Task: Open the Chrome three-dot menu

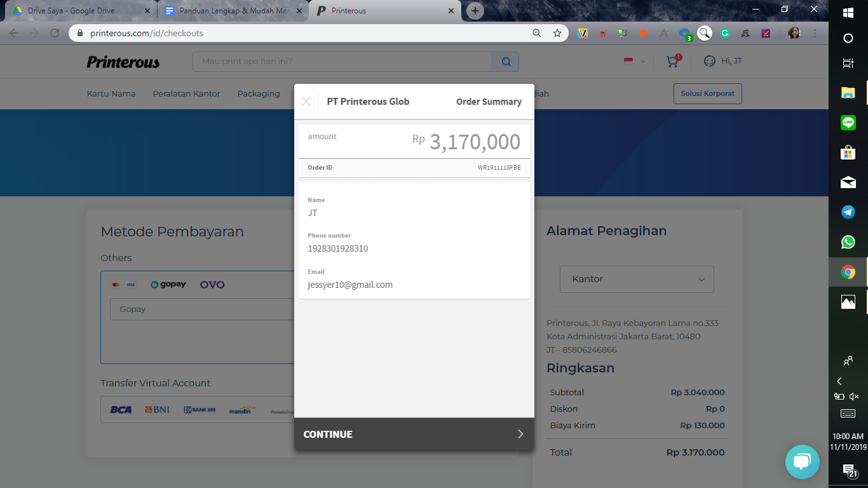Action: click(x=815, y=33)
